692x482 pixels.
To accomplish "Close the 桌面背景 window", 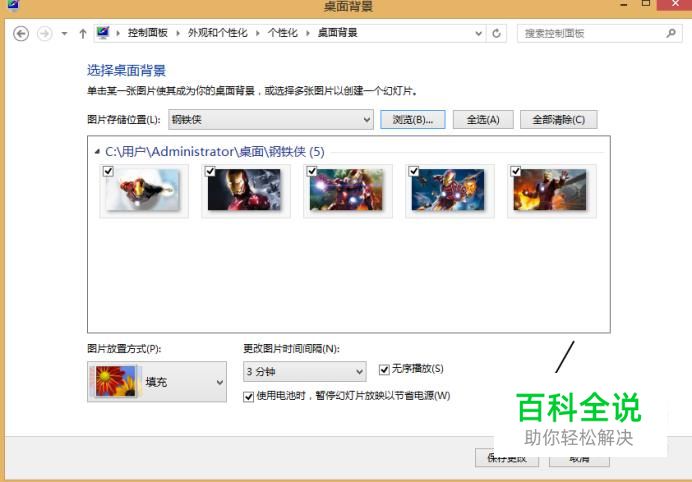I will 675,4.
